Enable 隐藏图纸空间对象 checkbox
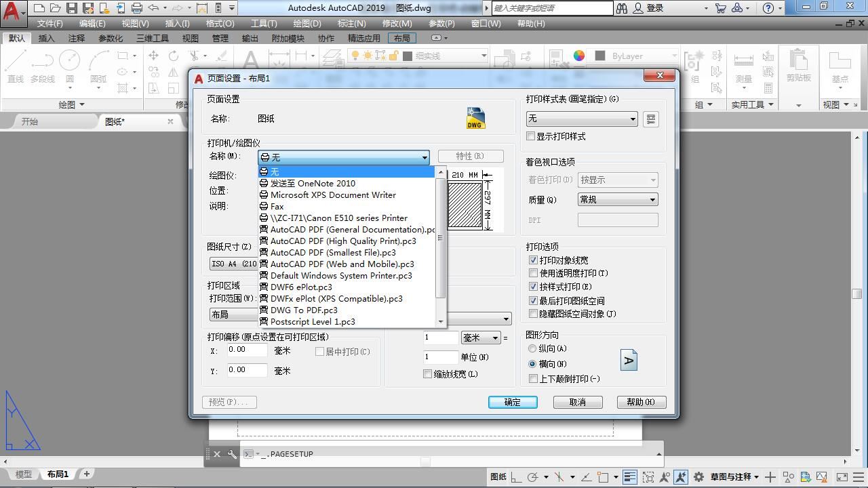The image size is (868, 488). (533, 314)
